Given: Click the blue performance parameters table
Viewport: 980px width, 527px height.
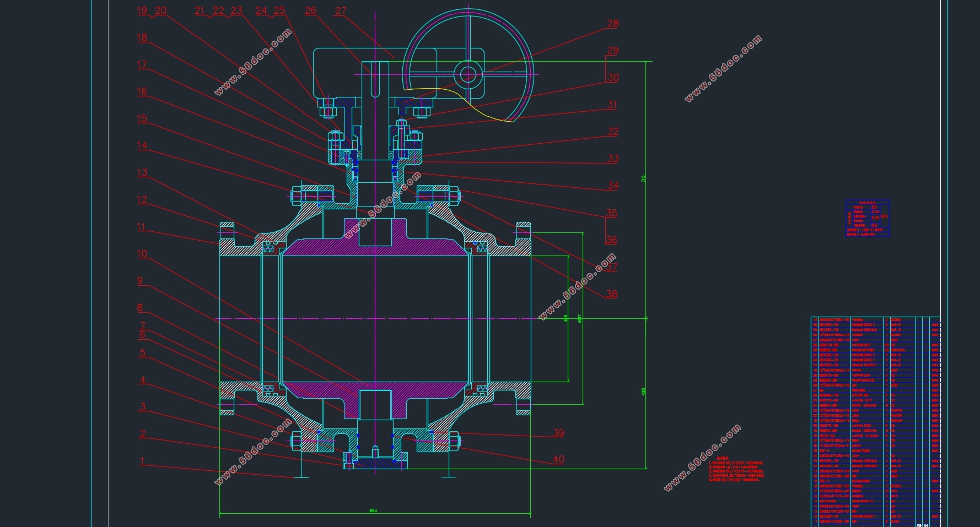Looking at the screenshot, I should point(868,219).
